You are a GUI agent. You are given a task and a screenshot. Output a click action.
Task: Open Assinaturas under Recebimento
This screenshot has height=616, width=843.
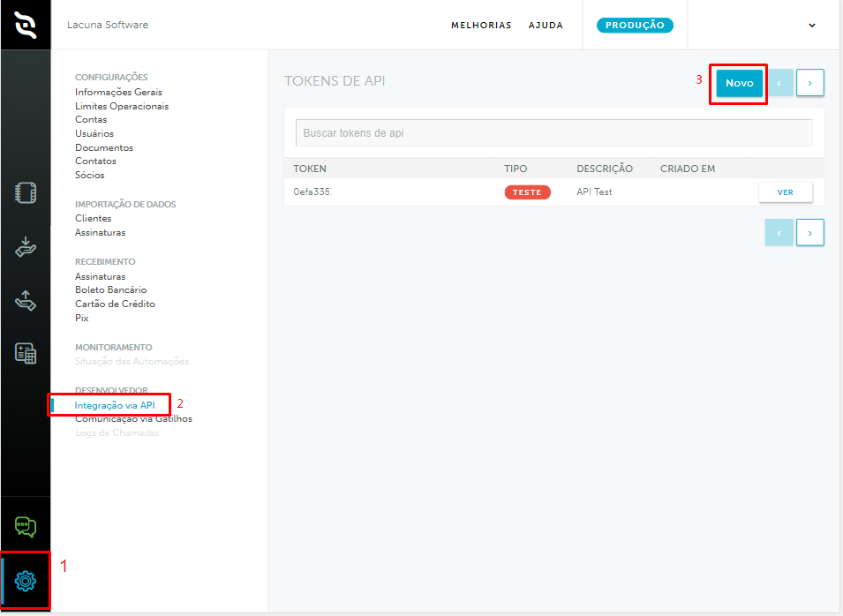[x=100, y=276]
